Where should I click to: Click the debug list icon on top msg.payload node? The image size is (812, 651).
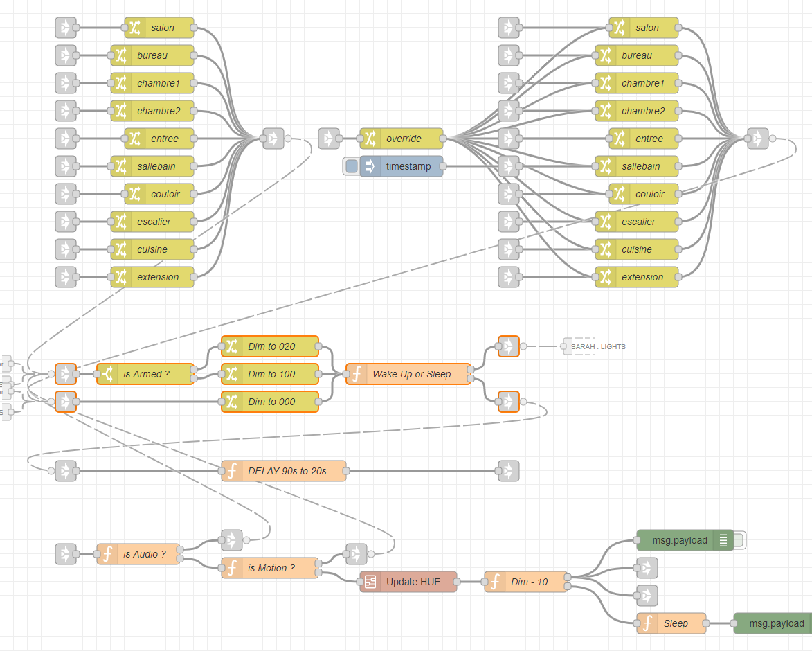723,540
